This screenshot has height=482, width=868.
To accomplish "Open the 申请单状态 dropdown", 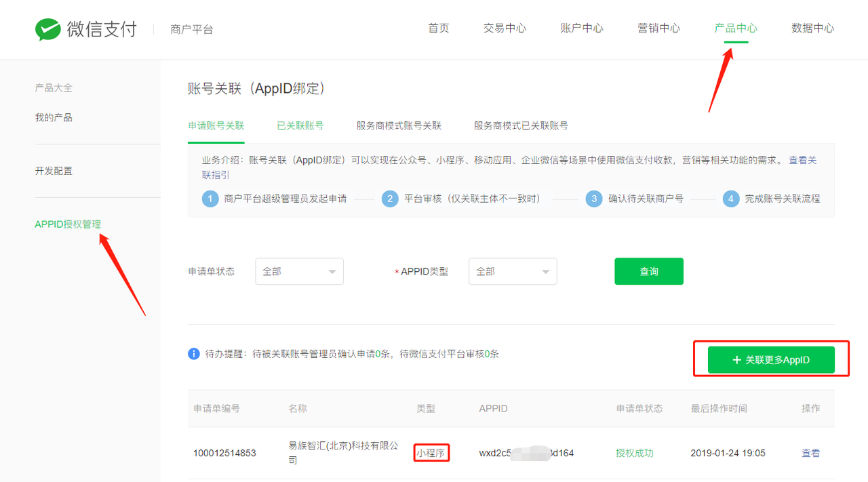I will coord(300,271).
